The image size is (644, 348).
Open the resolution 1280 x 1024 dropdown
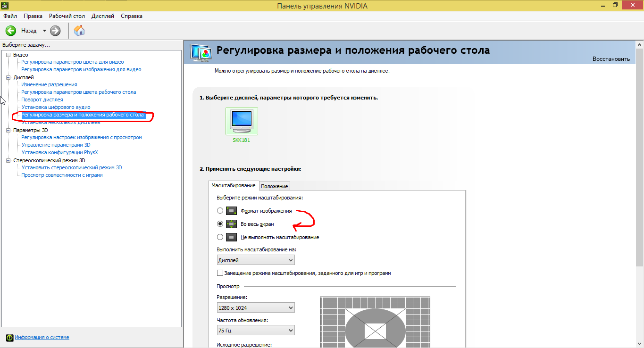256,308
